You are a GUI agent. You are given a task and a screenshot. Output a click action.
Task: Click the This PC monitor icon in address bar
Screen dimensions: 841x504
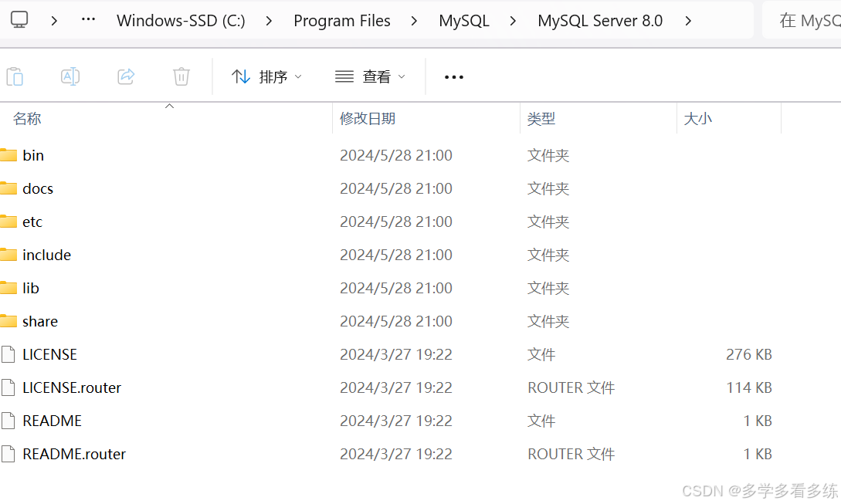tap(19, 20)
